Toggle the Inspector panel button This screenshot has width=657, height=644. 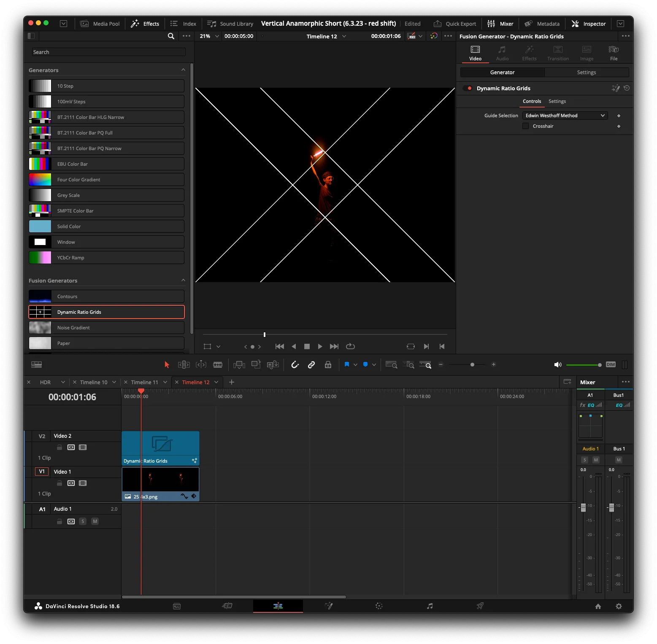[x=589, y=24]
